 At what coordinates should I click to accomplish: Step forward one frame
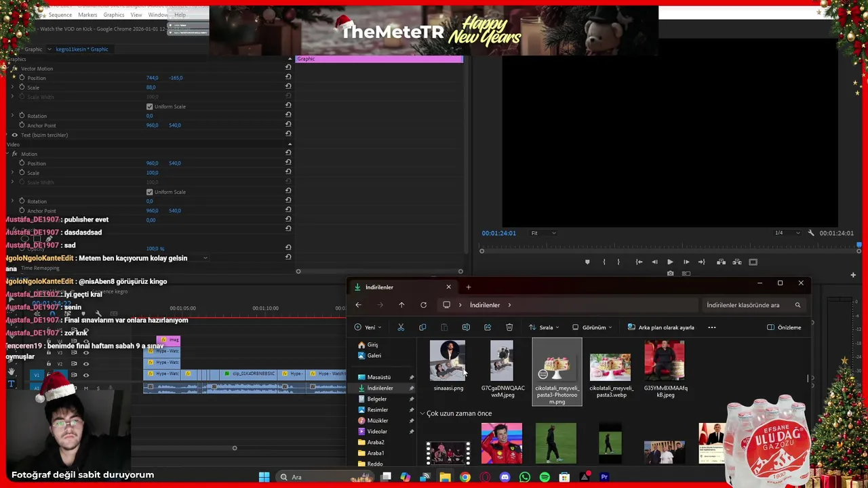pos(686,262)
